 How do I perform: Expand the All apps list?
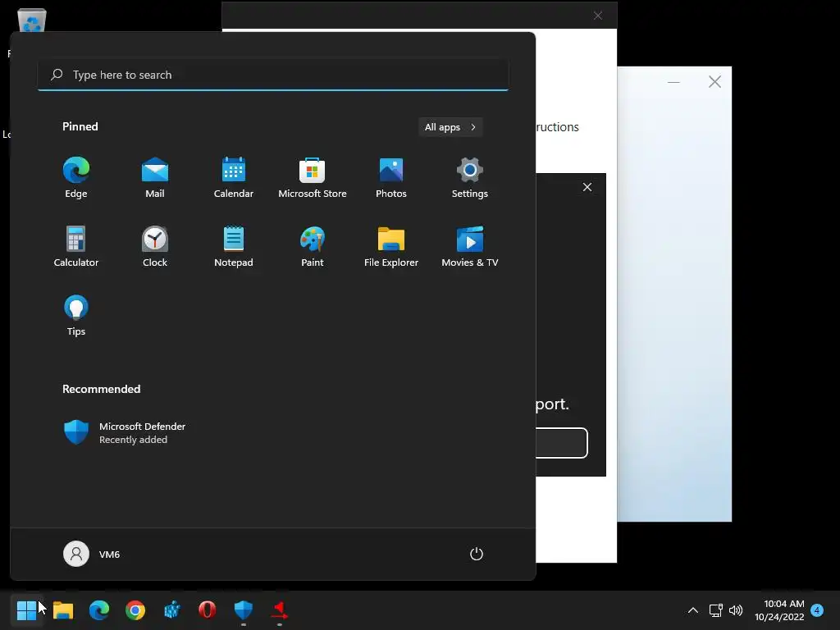(x=450, y=127)
